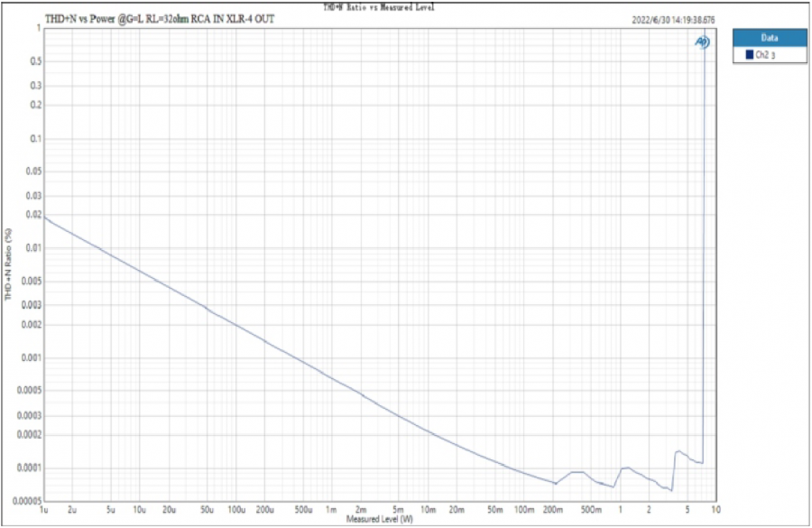The image size is (812, 528).
Task: Click the Ch2 blue color swatch in legend
Action: [750, 54]
